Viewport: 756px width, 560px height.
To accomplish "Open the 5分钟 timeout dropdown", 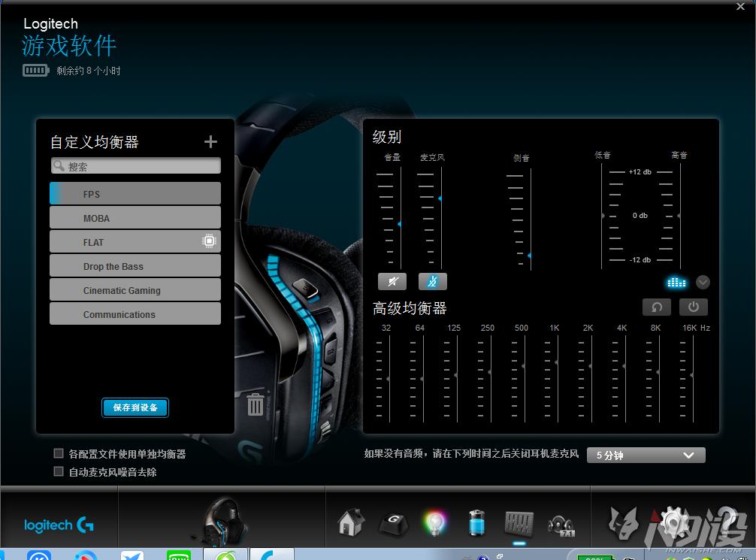I will 645,454.
